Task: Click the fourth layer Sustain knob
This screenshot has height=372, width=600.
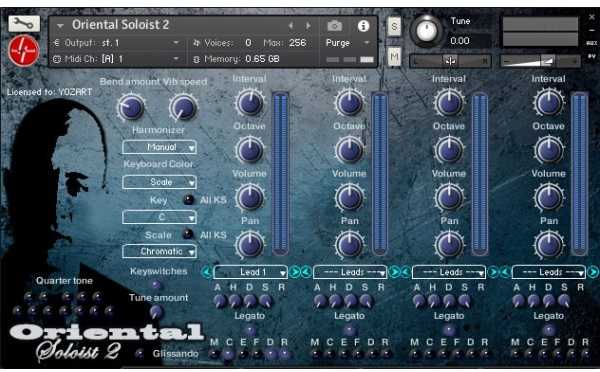Action: [x=564, y=301]
